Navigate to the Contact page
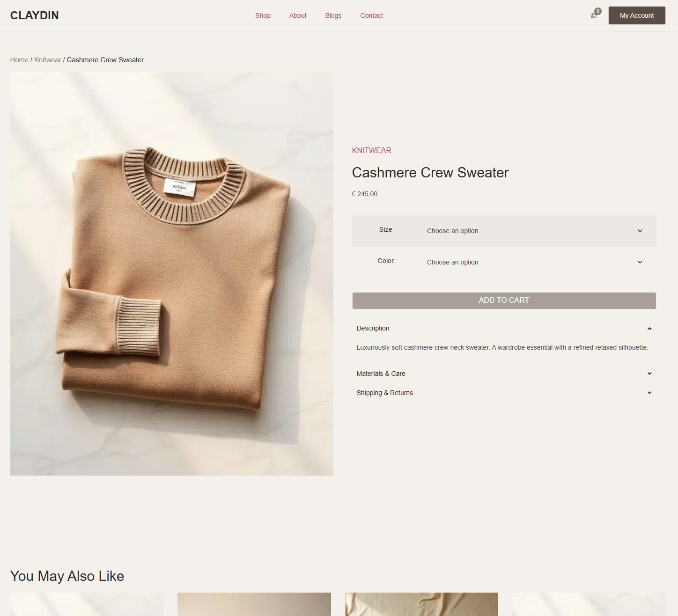The height and width of the screenshot is (616, 678). tap(371, 15)
